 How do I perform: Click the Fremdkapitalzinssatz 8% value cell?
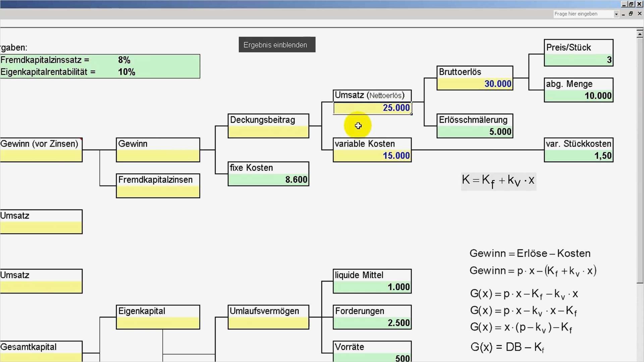pyautogui.click(x=124, y=60)
